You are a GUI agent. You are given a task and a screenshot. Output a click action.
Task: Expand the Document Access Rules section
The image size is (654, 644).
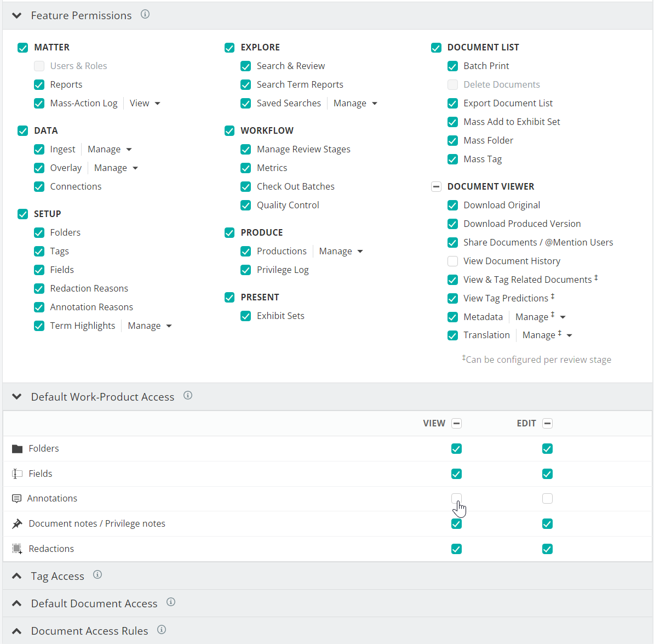point(16,631)
